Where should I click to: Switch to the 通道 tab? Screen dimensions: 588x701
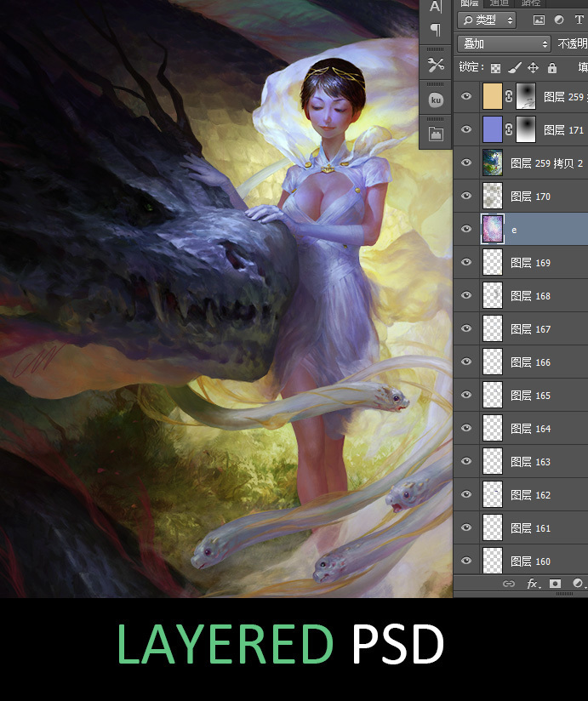[499, 3]
